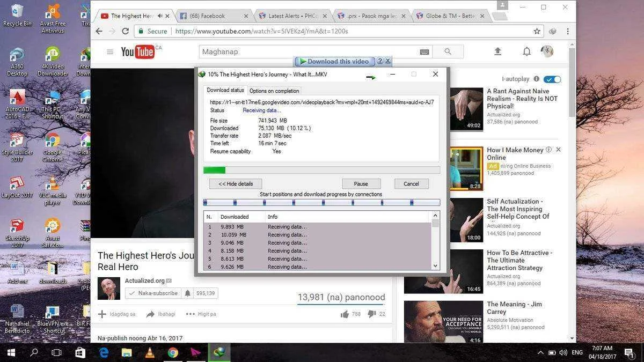Click the Hide details button
Viewport: 644px width, 362px height.
tap(236, 183)
